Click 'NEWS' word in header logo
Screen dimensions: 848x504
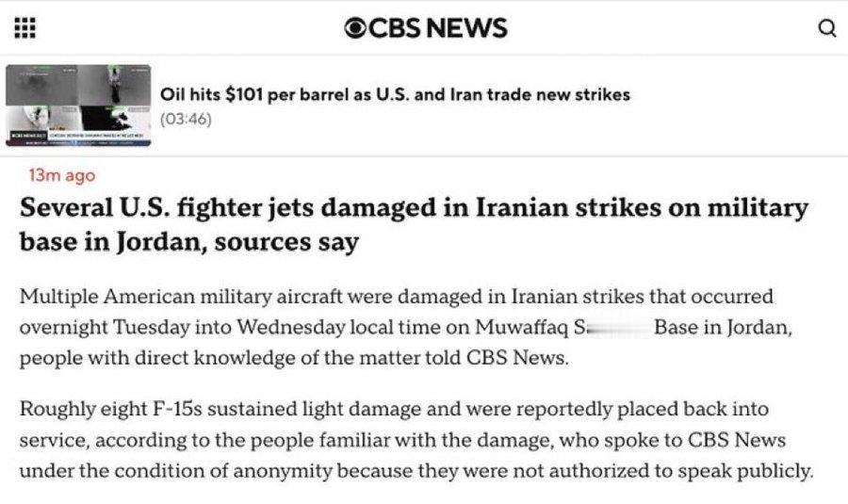(x=469, y=28)
